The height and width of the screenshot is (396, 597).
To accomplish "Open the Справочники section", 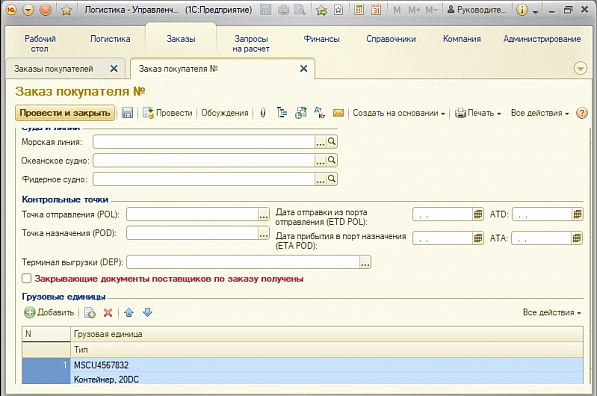I will tap(391, 39).
